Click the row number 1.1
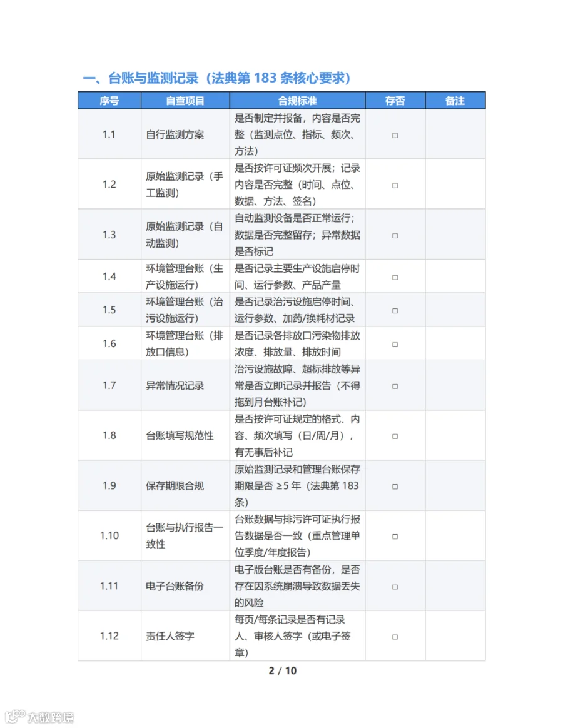563x728 pixels. [109, 134]
